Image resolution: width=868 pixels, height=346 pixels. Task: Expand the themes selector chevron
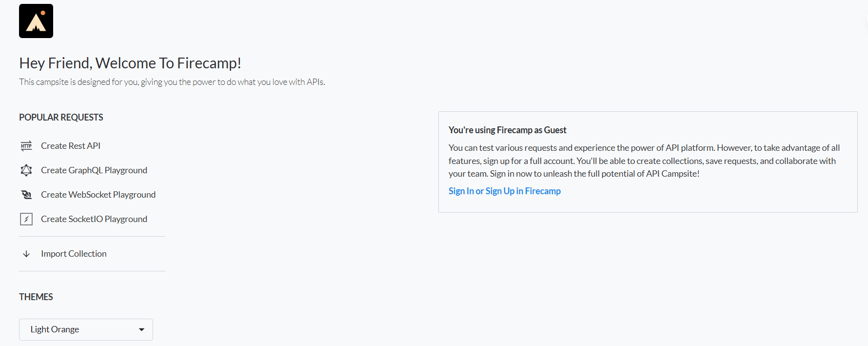click(x=142, y=329)
